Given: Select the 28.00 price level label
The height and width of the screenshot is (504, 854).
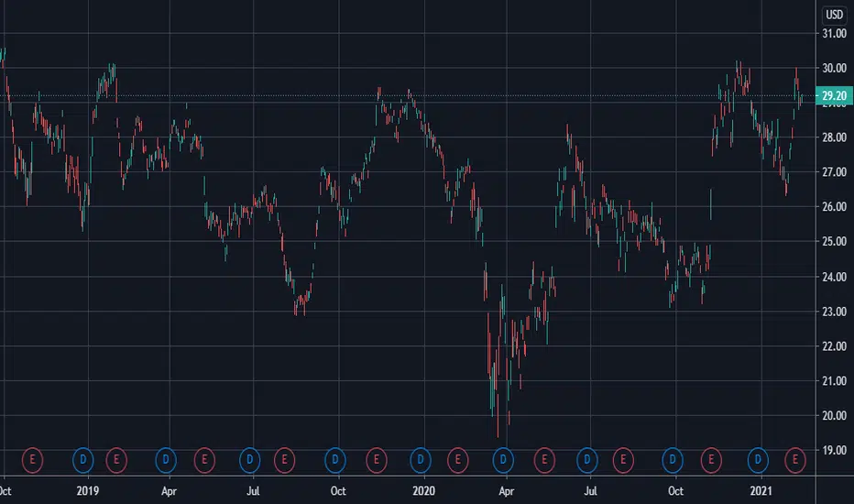Looking at the screenshot, I should point(834,137).
